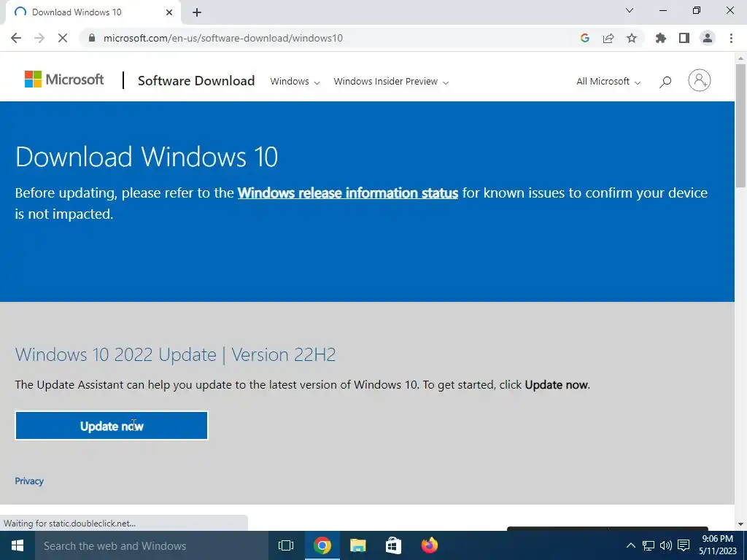Click the Download Windows 10 heading

point(147,157)
